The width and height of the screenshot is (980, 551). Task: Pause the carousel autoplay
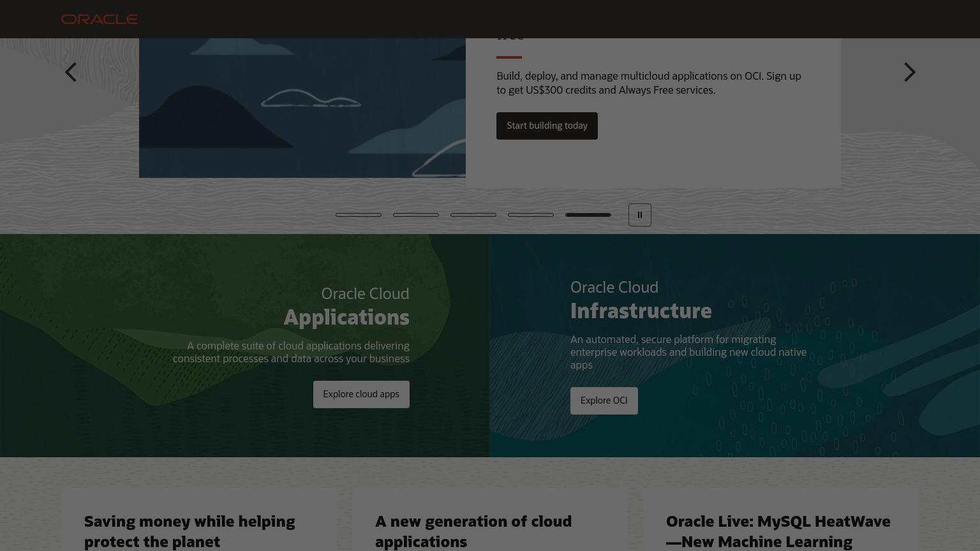coord(640,215)
